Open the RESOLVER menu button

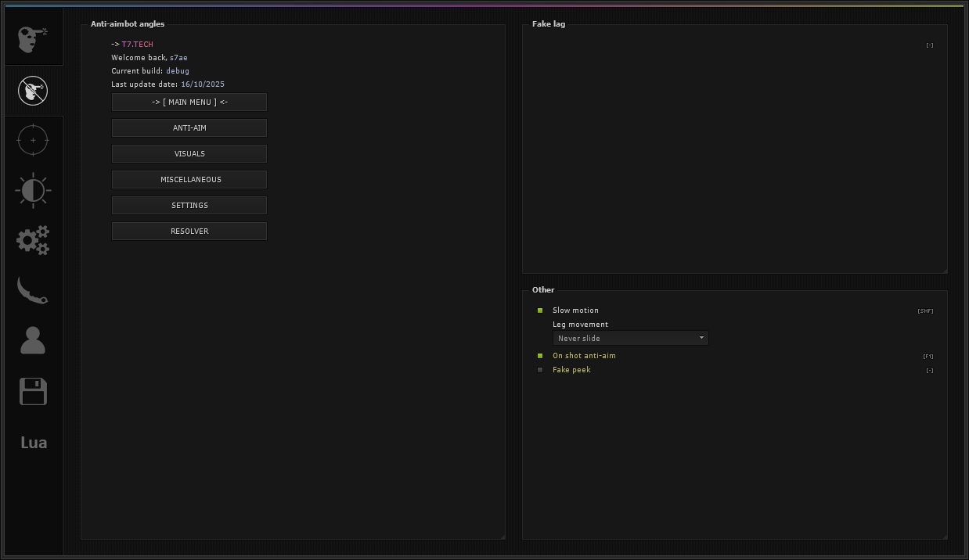(x=189, y=231)
